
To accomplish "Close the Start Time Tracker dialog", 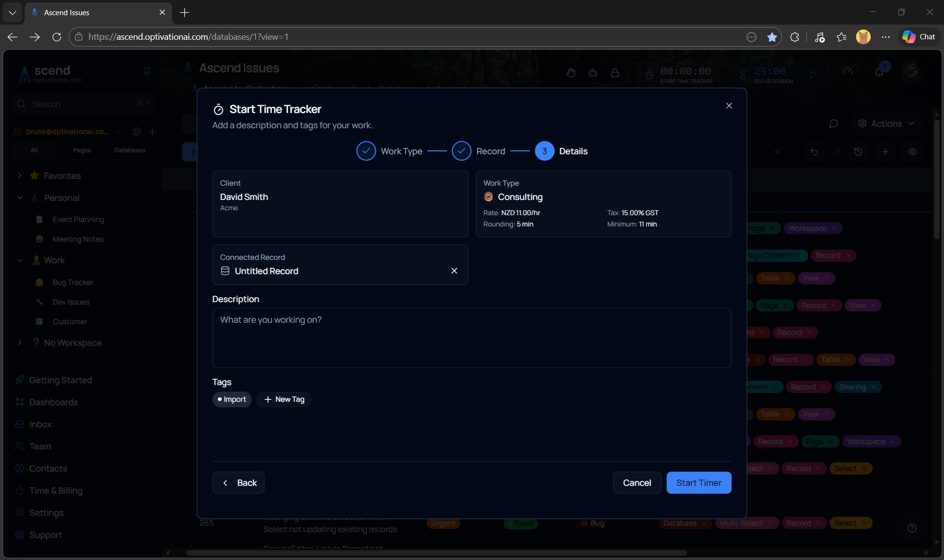I will 729,106.
